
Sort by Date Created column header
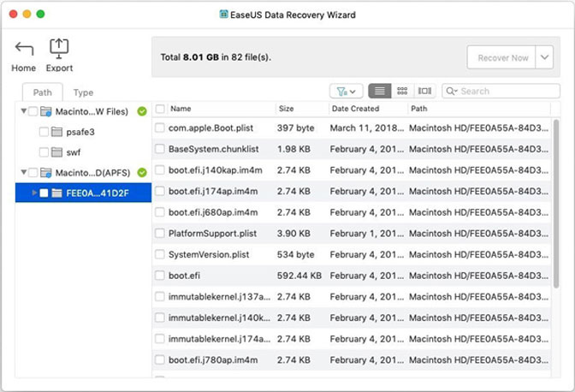coord(355,109)
